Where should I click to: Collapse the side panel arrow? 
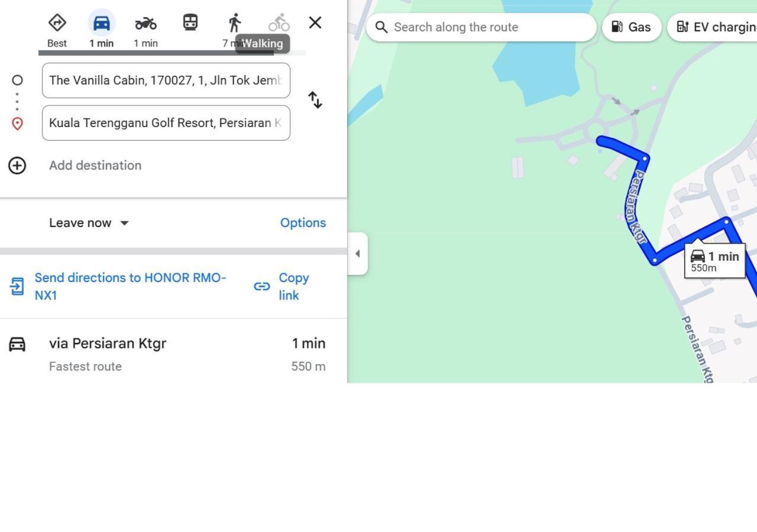pos(357,254)
